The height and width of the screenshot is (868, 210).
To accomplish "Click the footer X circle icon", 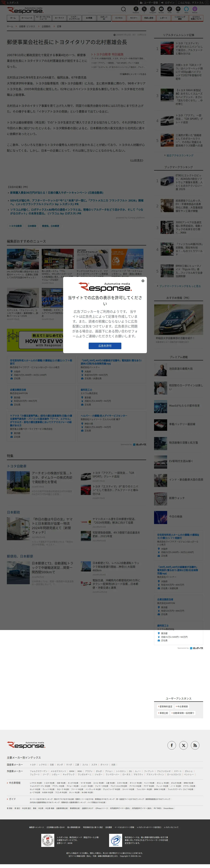I will [183, 745].
